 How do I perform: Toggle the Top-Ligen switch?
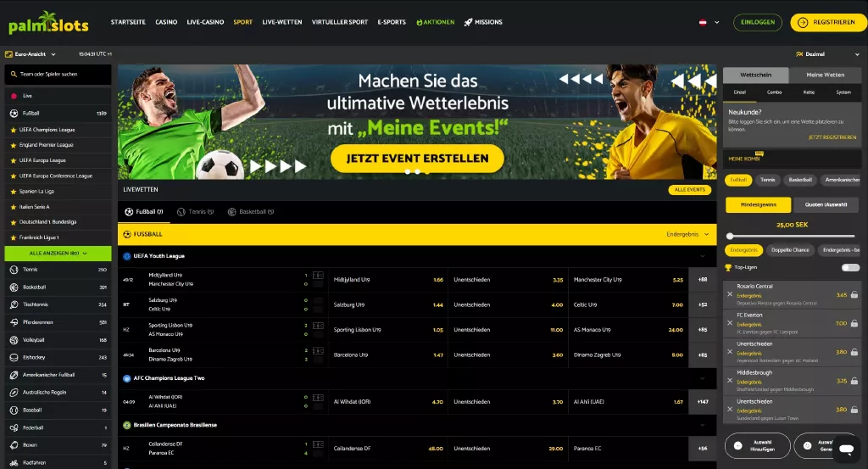pos(849,267)
